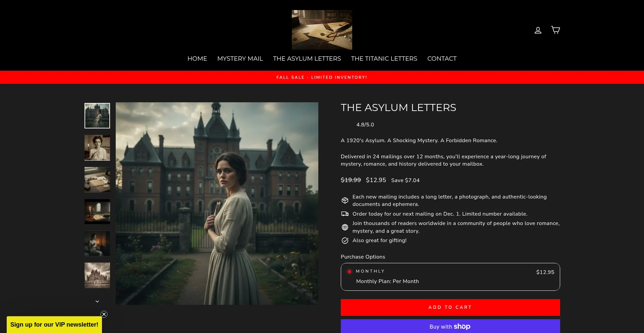The image size is (644, 333).
Task: Navigate to Home in menu
Action: click(x=197, y=59)
